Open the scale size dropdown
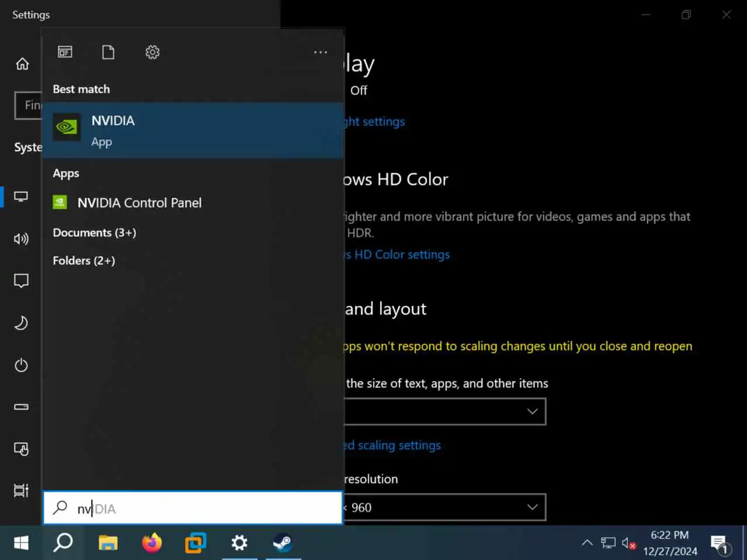This screenshot has width=747, height=560. pos(445,411)
